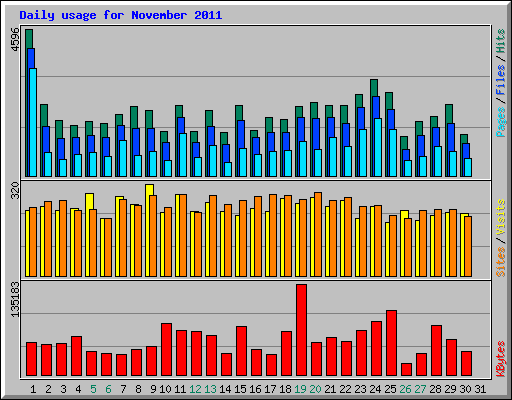Click the shortest red KBytes bar for day 26
512x400 pixels.
[406, 370]
